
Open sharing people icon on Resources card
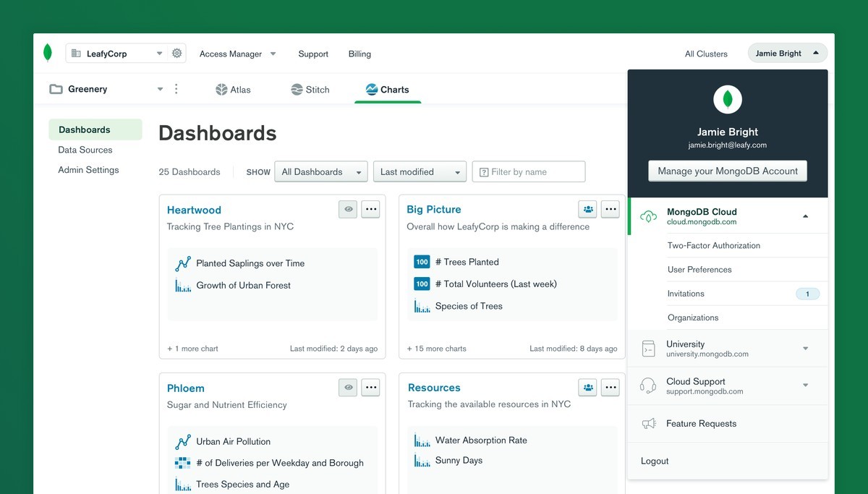[588, 387]
